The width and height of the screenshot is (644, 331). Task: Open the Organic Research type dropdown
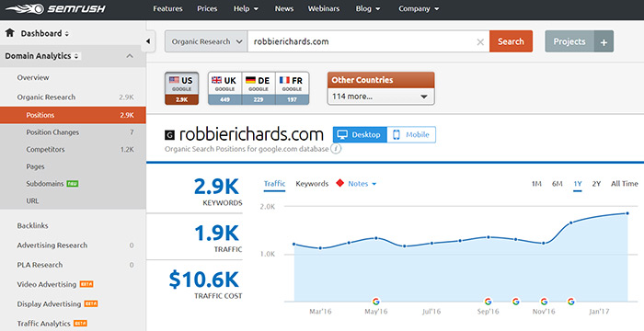206,41
